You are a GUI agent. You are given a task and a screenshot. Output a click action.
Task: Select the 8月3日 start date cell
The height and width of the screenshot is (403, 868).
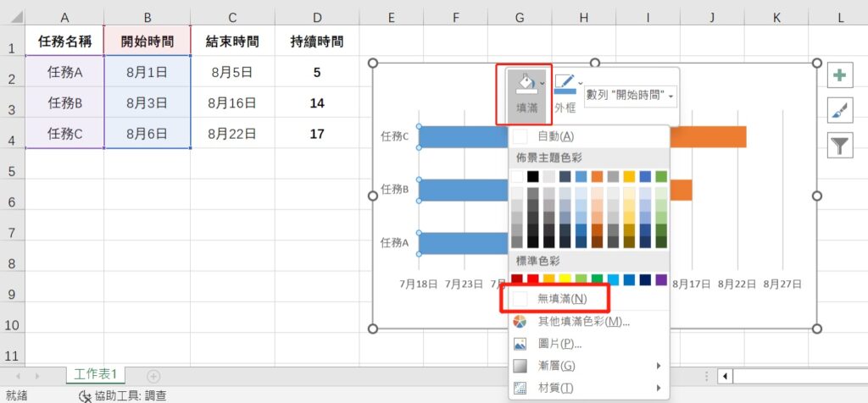(147, 102)
